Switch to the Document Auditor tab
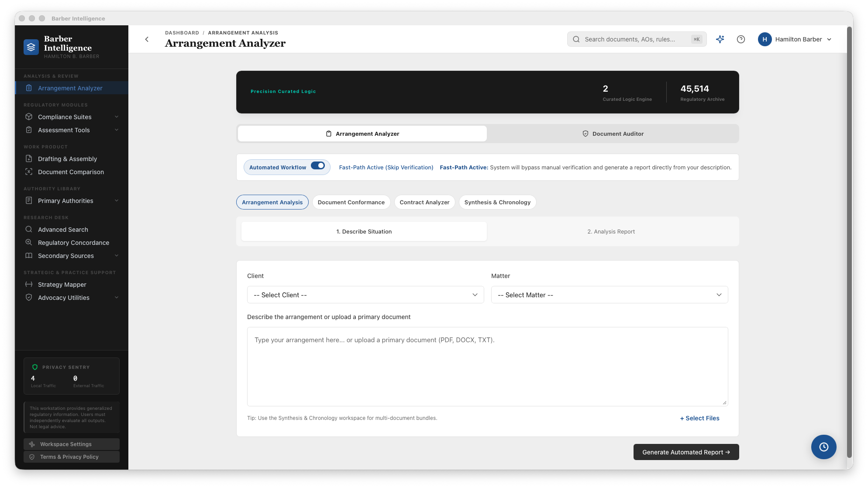The image size is (868, 488). point(613,134)
